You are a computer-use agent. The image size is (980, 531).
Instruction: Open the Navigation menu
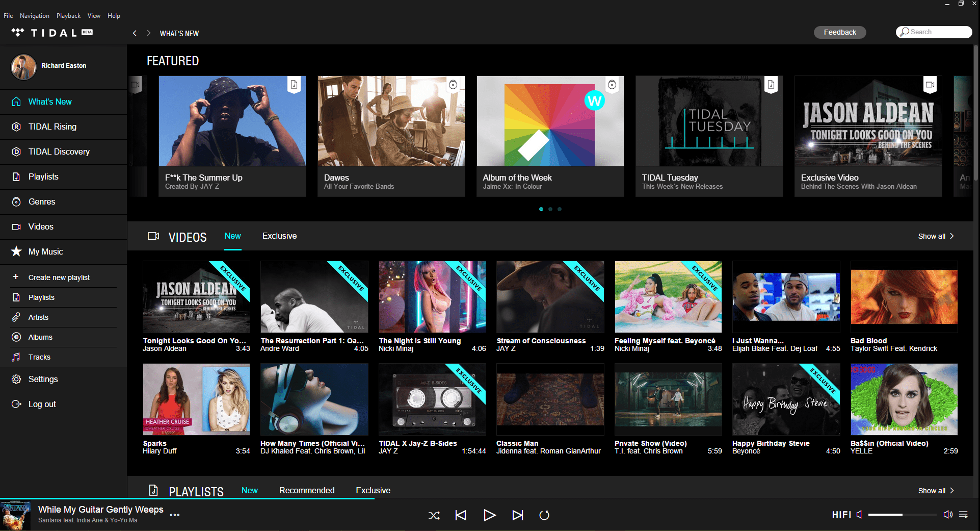(35, 16)
